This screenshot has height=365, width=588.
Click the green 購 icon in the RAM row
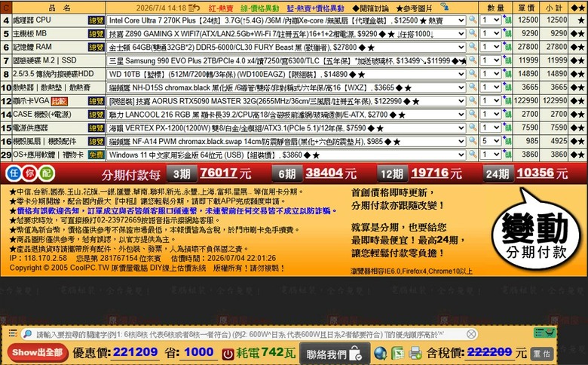tap(507, 47)
